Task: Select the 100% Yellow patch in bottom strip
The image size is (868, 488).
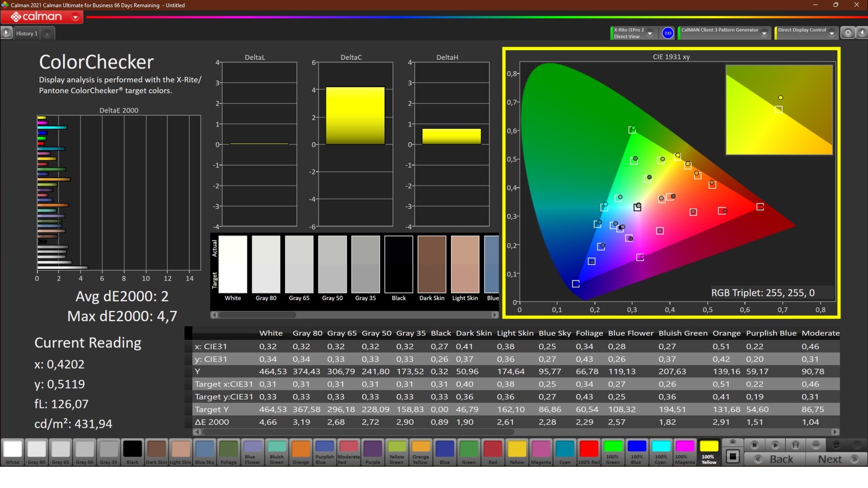Action: click(709, 452)
